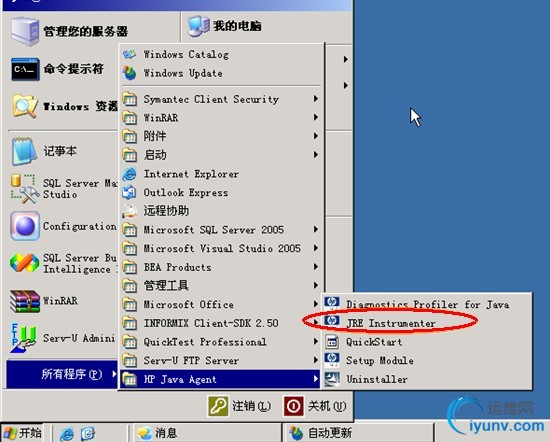550x442 pixels.
Task: Click the 远程协助 label
Action: tap(166, 211)
